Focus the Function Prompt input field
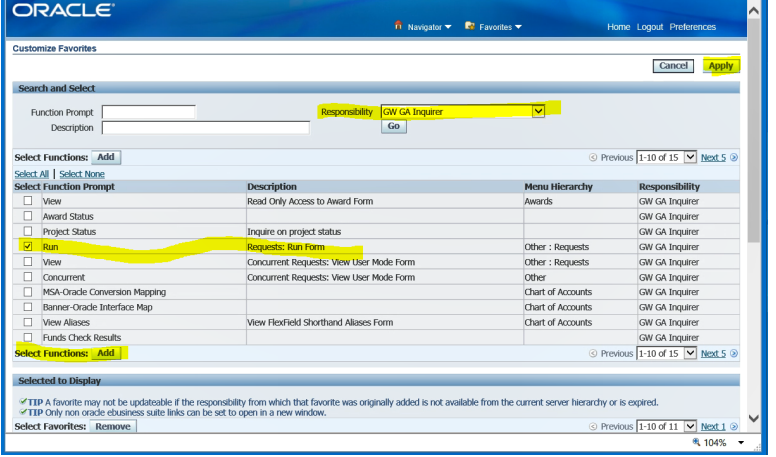The image size is (776, 457). (x=148, y=112)
